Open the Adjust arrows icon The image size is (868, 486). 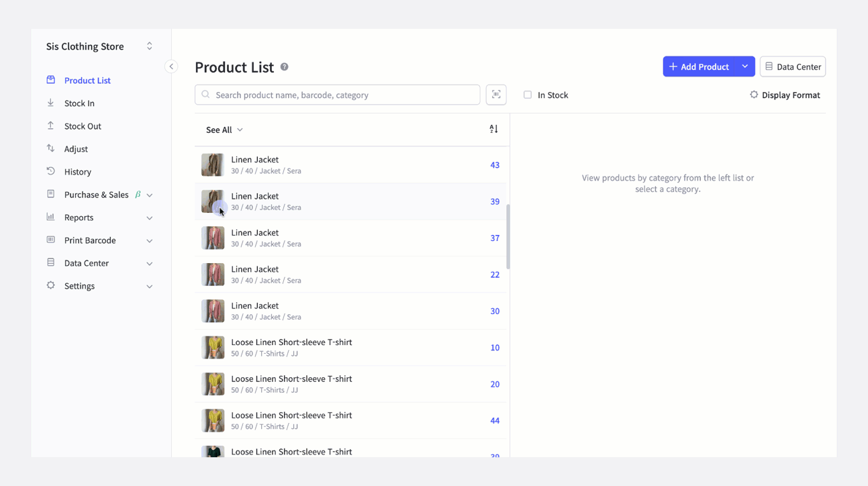pos(50,148)
